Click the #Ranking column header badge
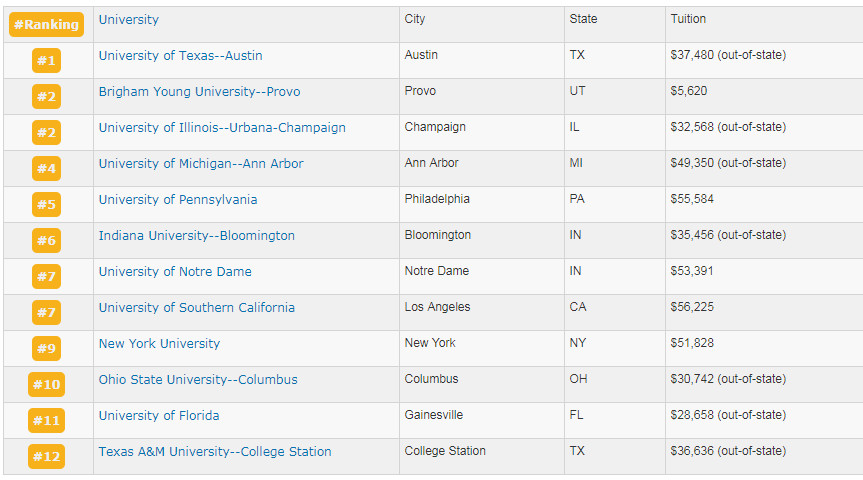Viewport: 863px width, 480px height. pos(46,24)
